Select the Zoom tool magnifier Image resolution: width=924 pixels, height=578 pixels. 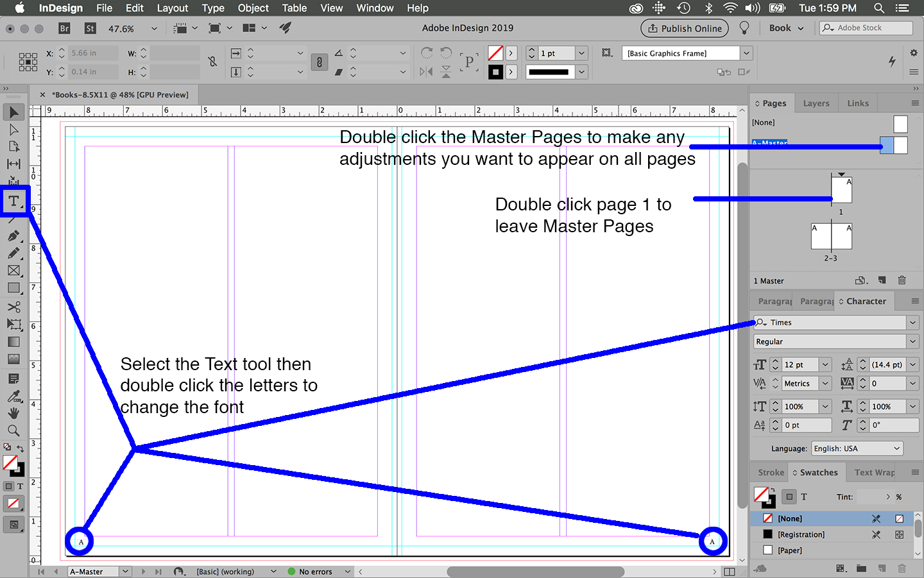point(13,431)
